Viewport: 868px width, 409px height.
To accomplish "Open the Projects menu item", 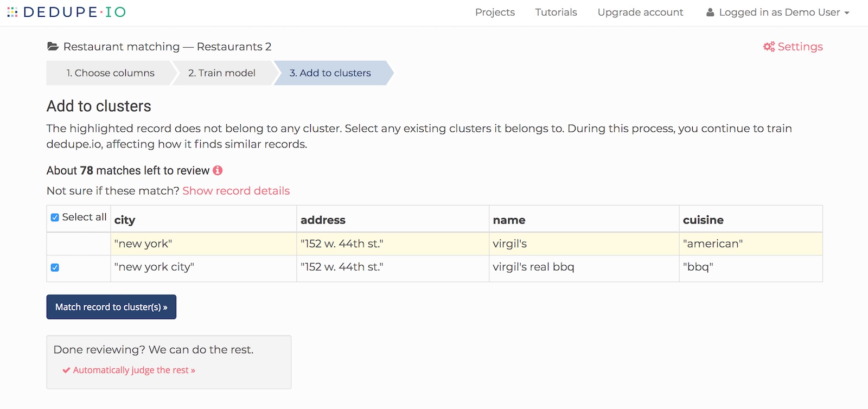I will pyautogui.click(x=495, y=12).
